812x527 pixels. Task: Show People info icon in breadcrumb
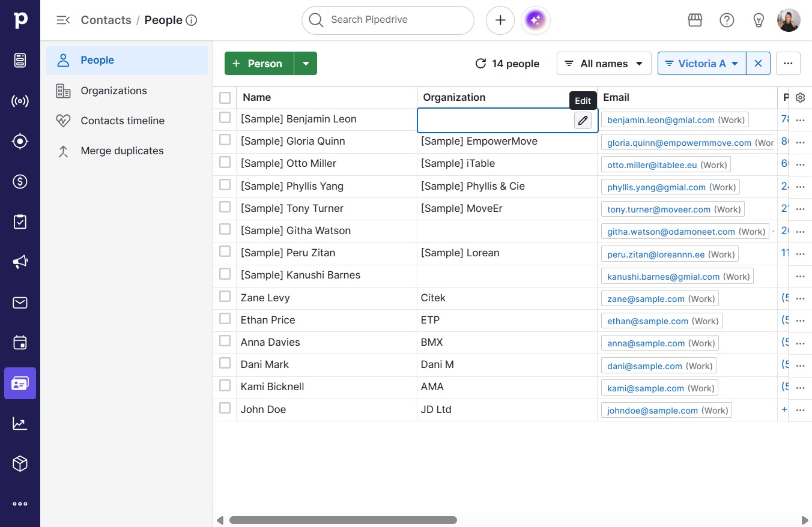pyautogui.click(x=192, y=20)
